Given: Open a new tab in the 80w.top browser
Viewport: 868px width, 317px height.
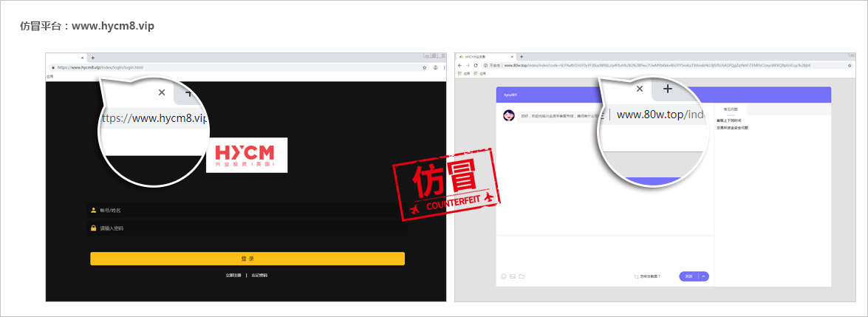Looking at the screenshot, I should (x=522, y=56).
